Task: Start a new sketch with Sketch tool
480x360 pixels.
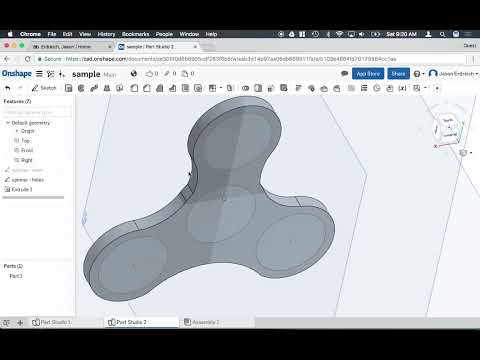Action: (44, 88)
